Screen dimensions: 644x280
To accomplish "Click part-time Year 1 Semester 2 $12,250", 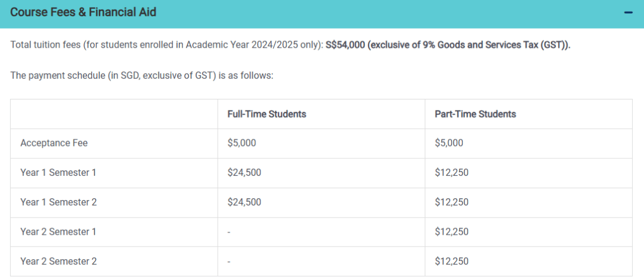I will (x=451, y=203).
